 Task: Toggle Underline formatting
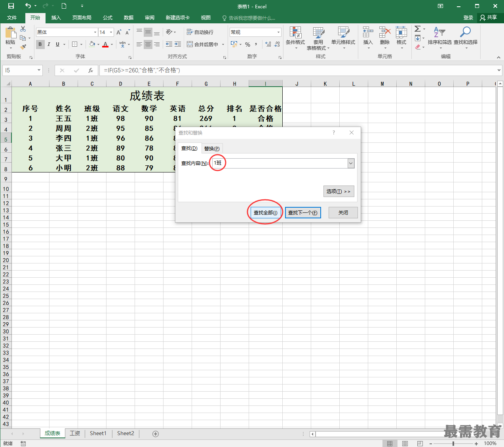tap(57, 44)
